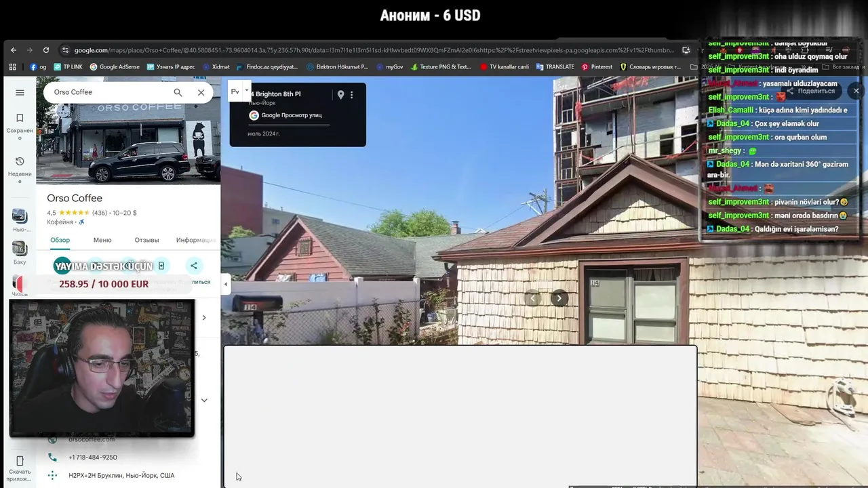Click the address bar URL

[374, 50]
